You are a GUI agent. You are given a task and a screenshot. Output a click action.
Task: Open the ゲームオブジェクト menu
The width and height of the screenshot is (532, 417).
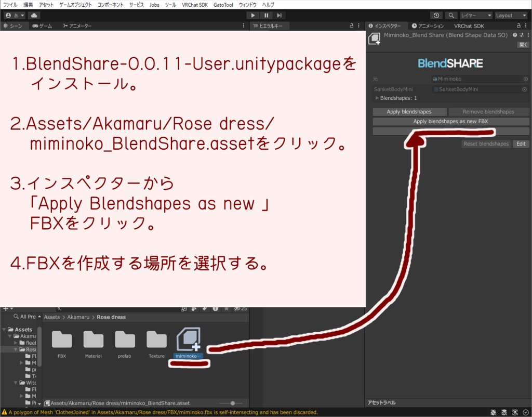76,5
